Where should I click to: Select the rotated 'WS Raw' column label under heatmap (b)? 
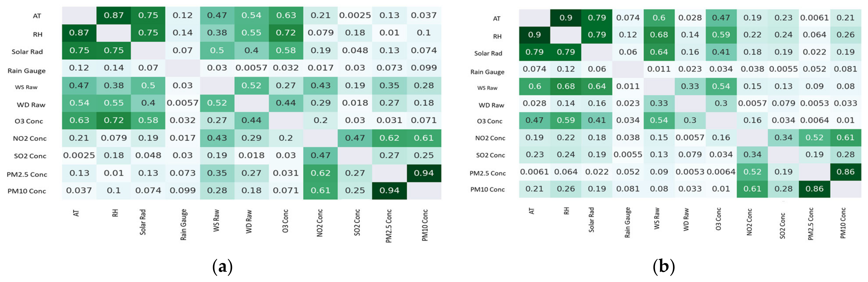(656, 219)
